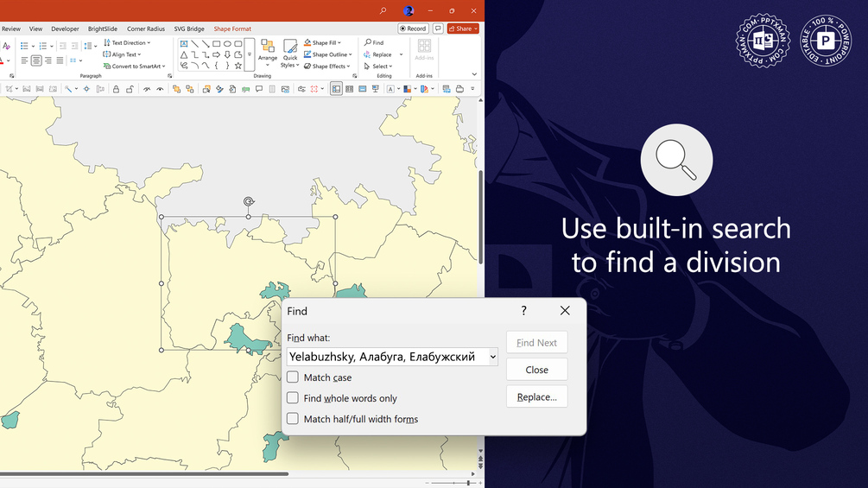Screen dimensions: 868x488
Task: Check Match half/full width forms
Action: tap(292, 419)
